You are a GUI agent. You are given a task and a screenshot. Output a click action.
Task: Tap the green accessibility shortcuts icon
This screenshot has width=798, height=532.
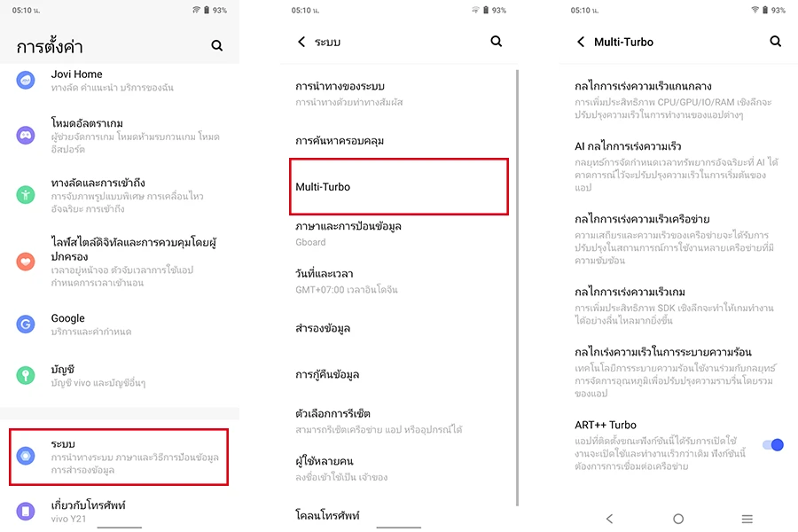[x=26, y=194]
